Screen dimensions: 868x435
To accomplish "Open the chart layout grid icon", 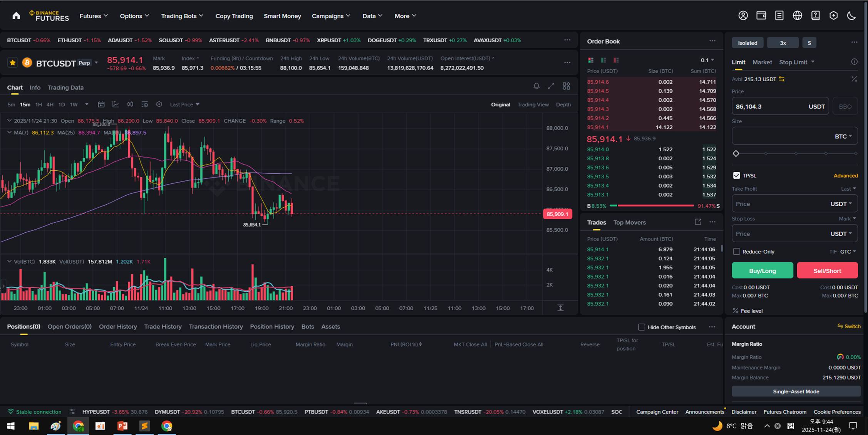I will pyautogui.click(x=566, y=86).
